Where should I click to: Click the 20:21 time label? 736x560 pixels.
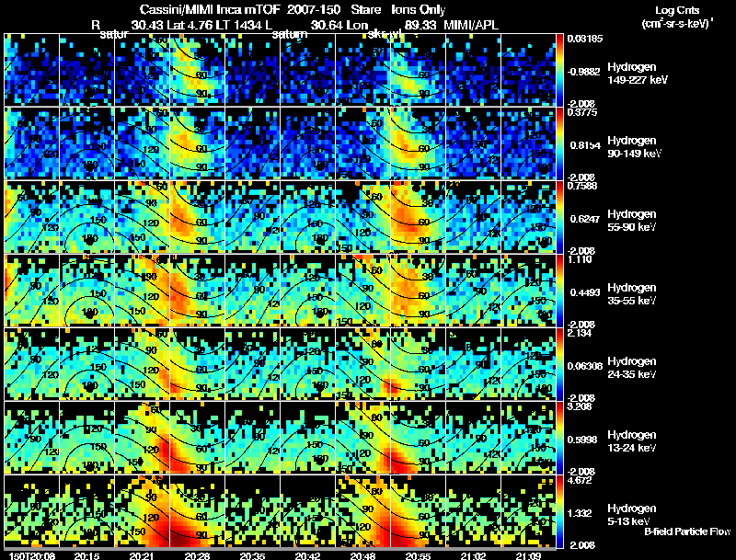pyautogui.click(x=142, y=555)
